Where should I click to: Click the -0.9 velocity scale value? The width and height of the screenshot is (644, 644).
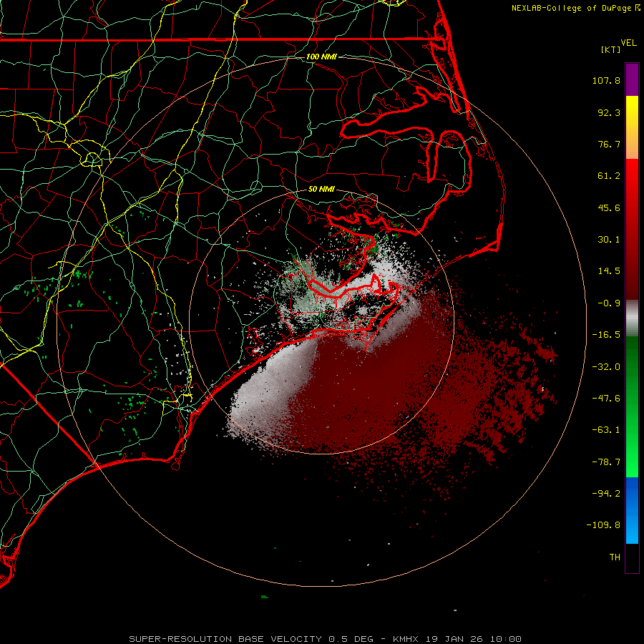[x=609, y=303]
